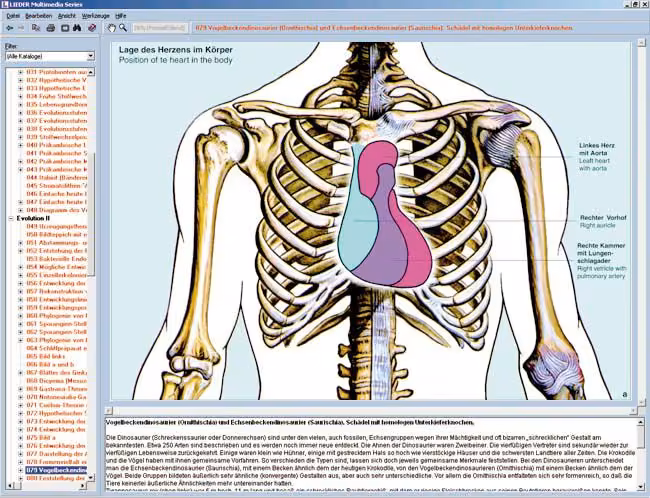The height and width of the screenshot is (498, 650).
Task: Click the tree panel scroll-left arrow
Action: (x=9, y=486)
